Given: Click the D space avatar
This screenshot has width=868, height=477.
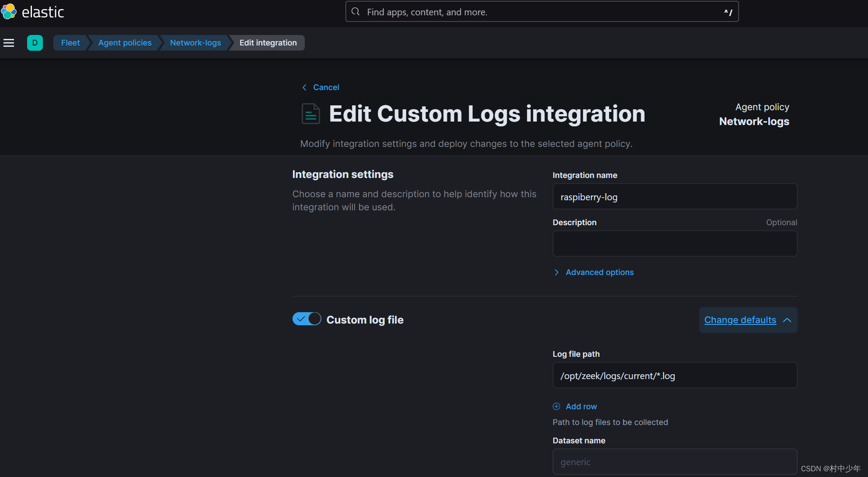Looking at the screenshot, I should 35,43.
